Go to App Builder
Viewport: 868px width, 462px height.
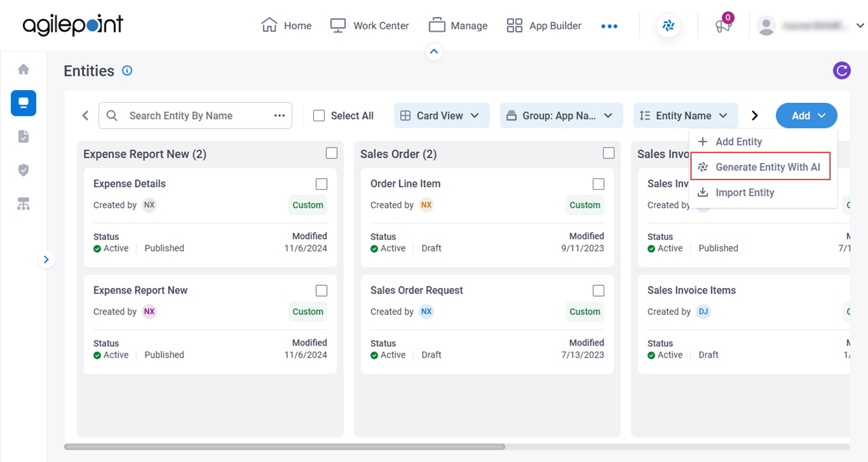coord(544,26)
